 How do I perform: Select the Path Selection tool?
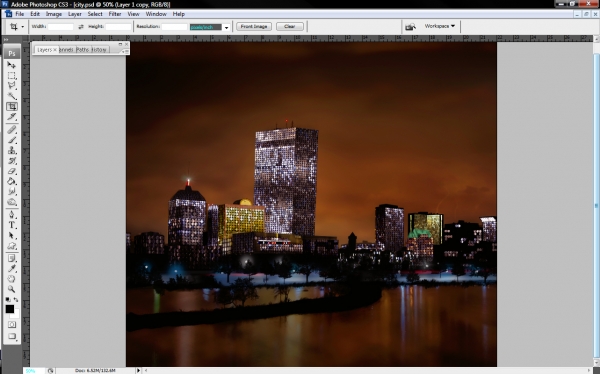(x=12, y=235)
